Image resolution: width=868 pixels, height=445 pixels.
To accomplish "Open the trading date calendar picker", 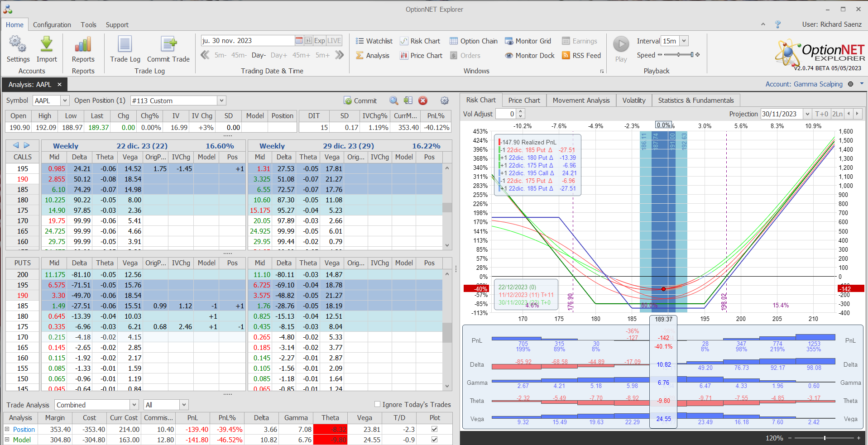I will 299,41.
